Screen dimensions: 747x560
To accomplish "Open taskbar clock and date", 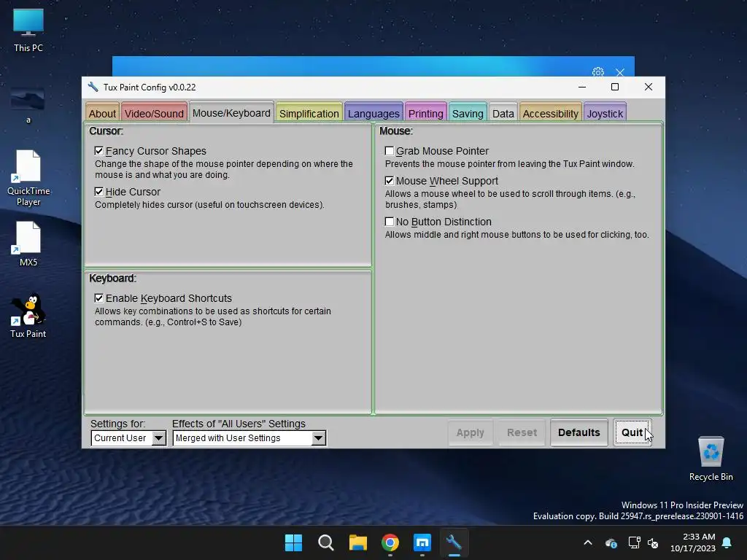I will coord(693,542).
